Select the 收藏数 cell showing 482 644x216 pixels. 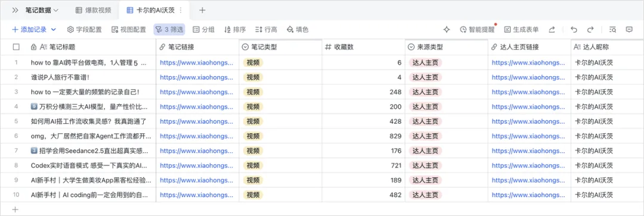364,195
